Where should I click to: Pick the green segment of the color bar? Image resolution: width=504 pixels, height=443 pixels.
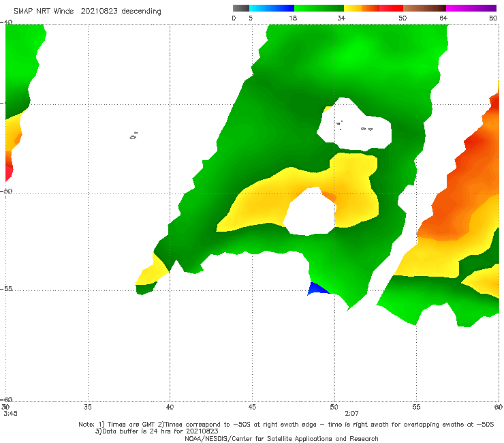(319, 8)
